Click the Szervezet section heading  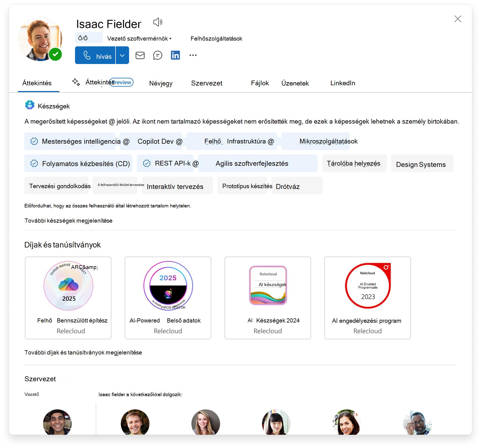click(40, 379)
